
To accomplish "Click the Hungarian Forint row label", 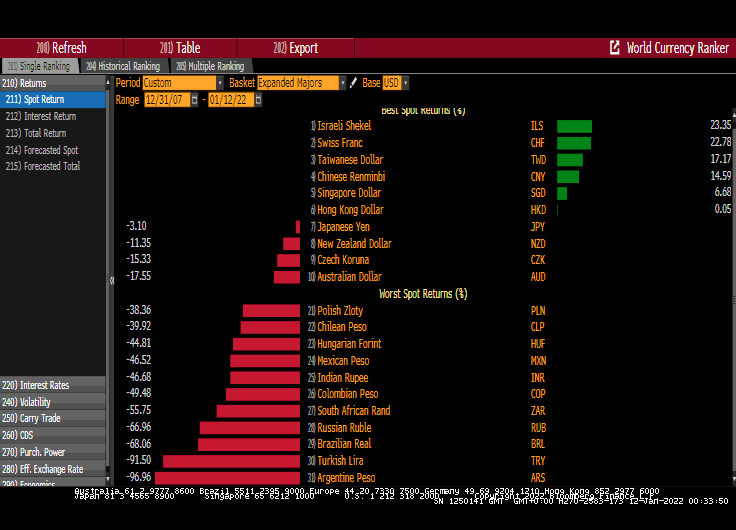I will [349, 344].
